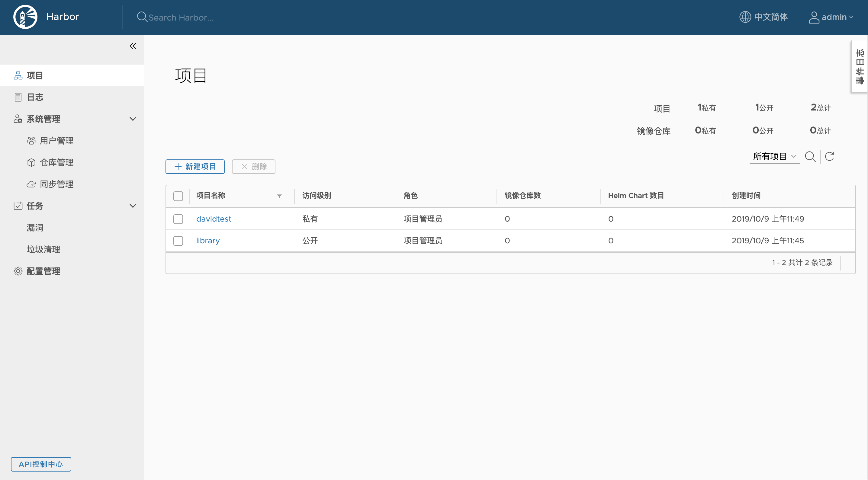Click the admin user avatar icon

tap(814, 17)
